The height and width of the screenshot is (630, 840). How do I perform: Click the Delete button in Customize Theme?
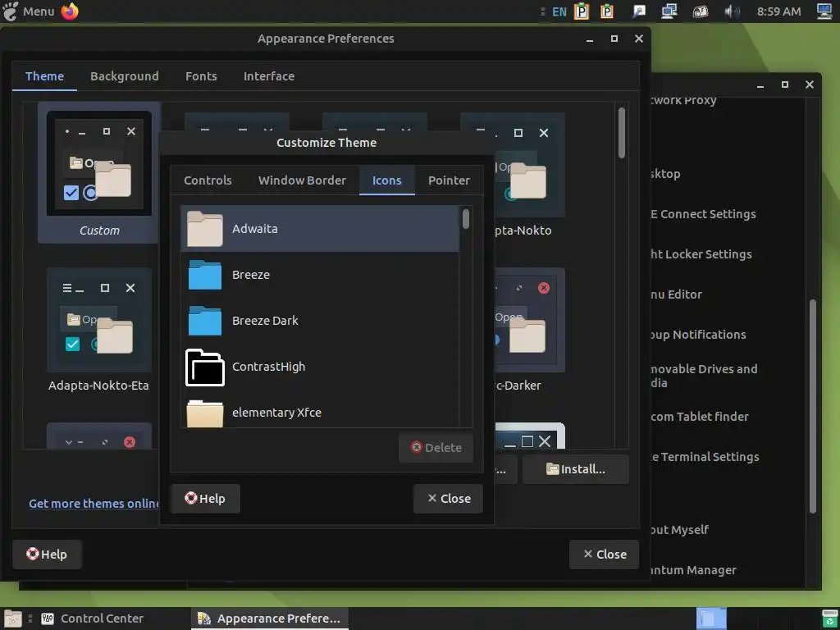click(x=436, y=447)
